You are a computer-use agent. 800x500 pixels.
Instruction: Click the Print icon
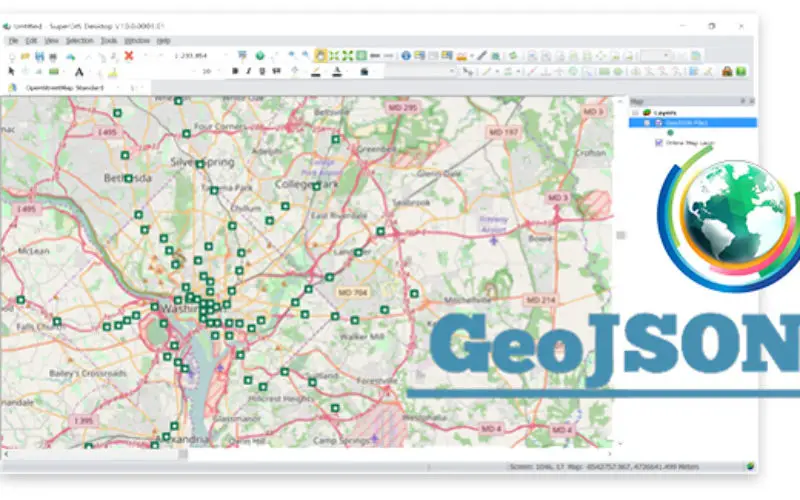pyautogui.click(x=53, y=56)
